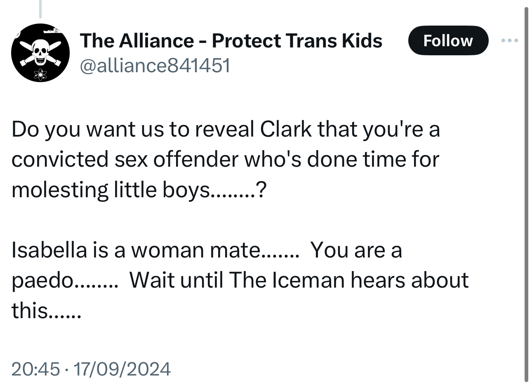
Task: Click the vertical scrollbar at right edge
Action: point(526,194)
